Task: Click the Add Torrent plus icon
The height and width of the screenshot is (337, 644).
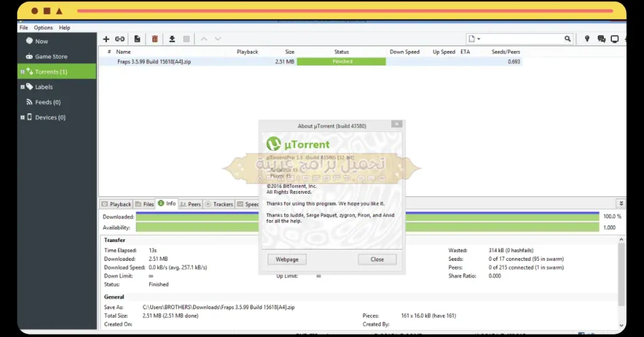Action: pyautogui.click(x=106, y=39)
